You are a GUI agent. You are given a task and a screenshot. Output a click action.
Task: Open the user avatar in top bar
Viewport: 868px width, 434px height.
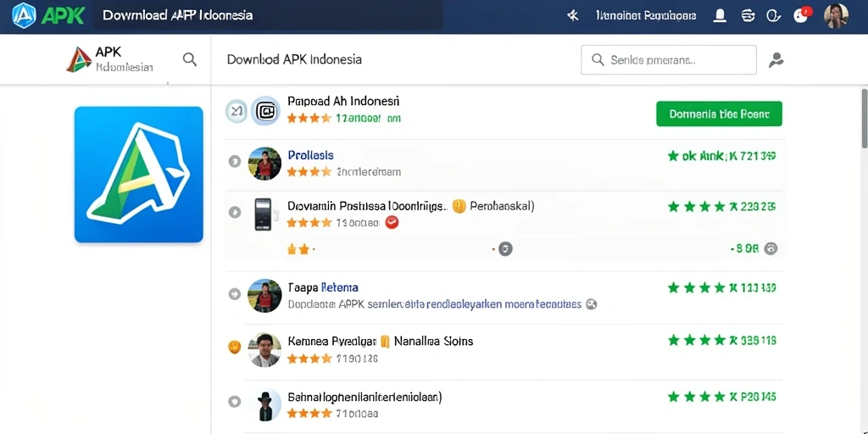click(835, 15)
